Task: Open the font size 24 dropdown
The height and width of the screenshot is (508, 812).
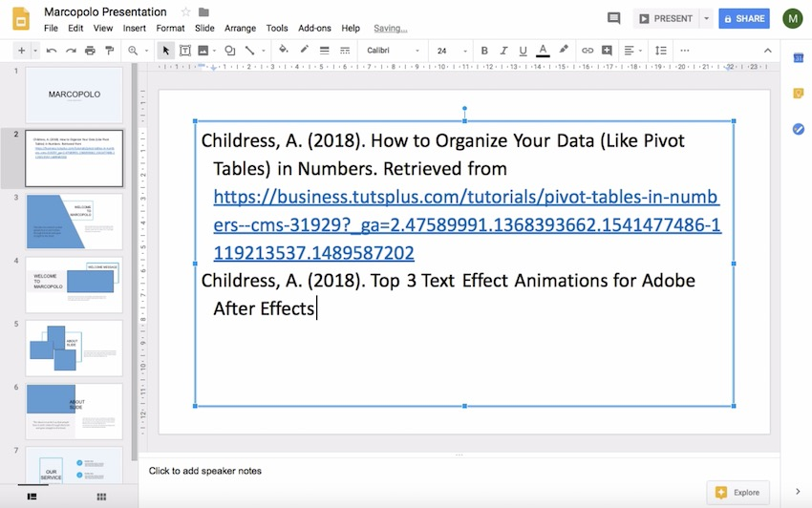Action: tap(449, 51)
